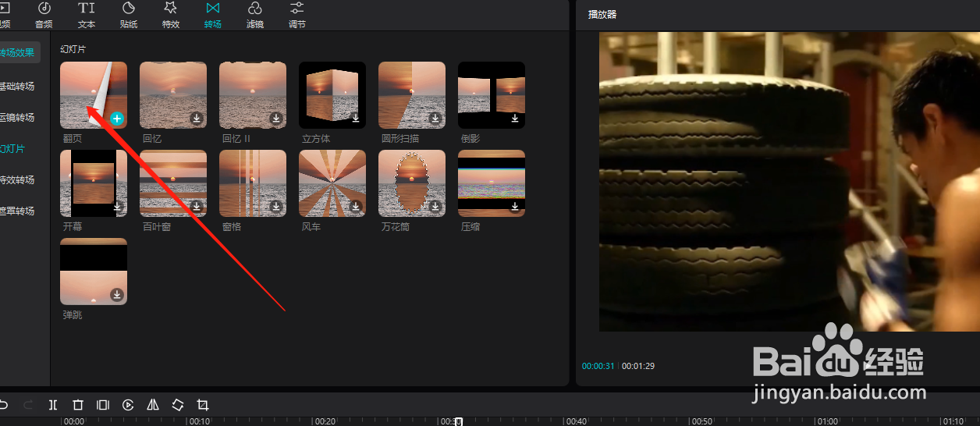
Task: Open the 音频 audio tab
Action: point(44,15)
